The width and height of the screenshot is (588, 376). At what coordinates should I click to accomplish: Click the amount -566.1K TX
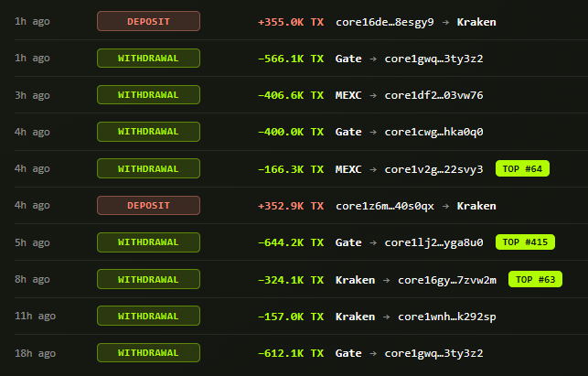[291, 59]
